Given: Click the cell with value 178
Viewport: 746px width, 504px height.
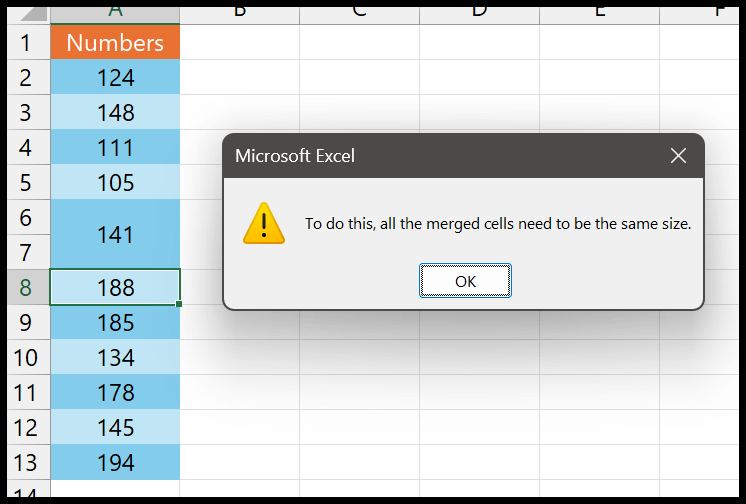Looking at the screenshot, I should tap(115, 392).
